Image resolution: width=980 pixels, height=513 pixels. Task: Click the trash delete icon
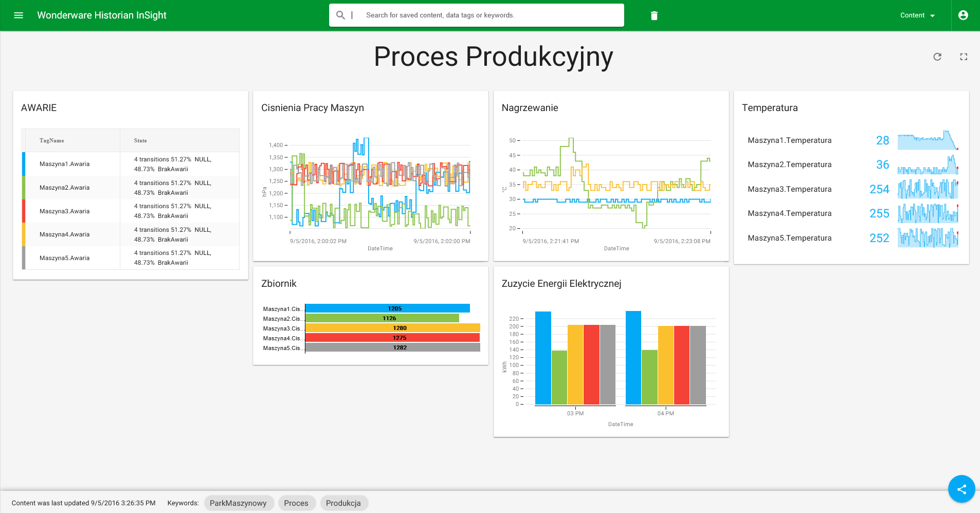[654, 15]
